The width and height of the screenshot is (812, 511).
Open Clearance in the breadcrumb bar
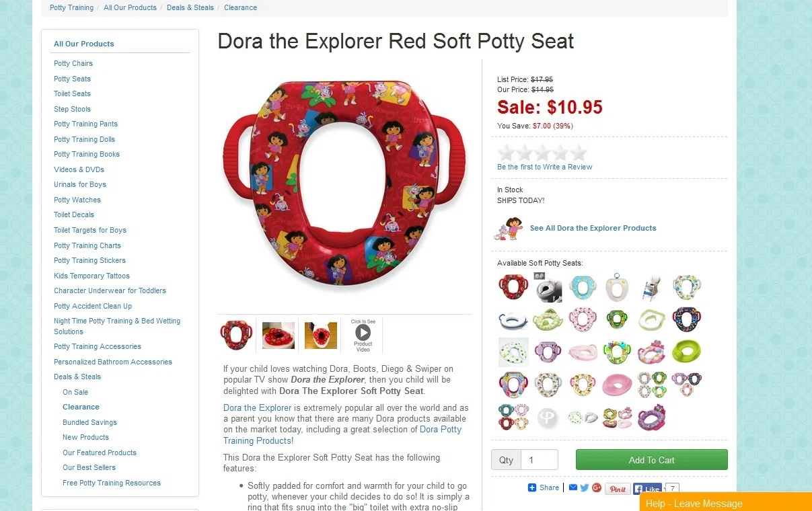pyautogui.click(x=240, y=7)
